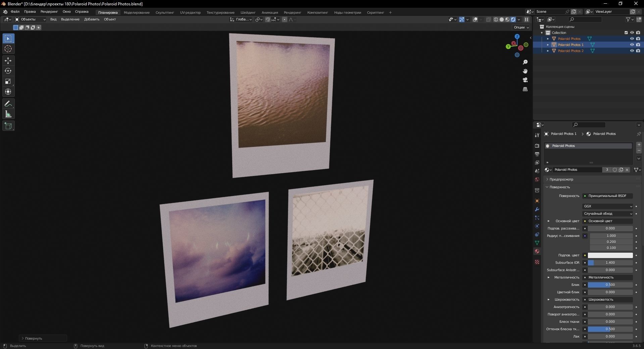The height and width of the screenshot is (349, 644).
Task: Switch to the Анимация workspace tab
Action: point(270,12)
